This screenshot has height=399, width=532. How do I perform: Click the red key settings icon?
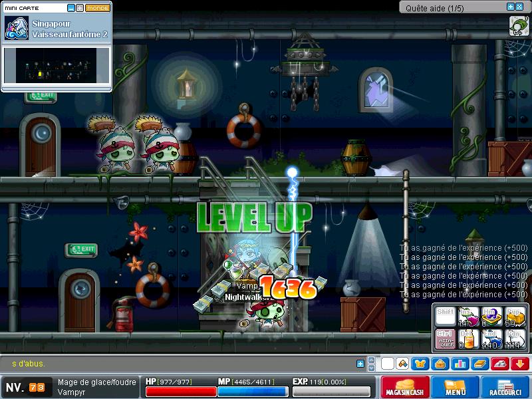pyautogui.click(x=499, y=364)
